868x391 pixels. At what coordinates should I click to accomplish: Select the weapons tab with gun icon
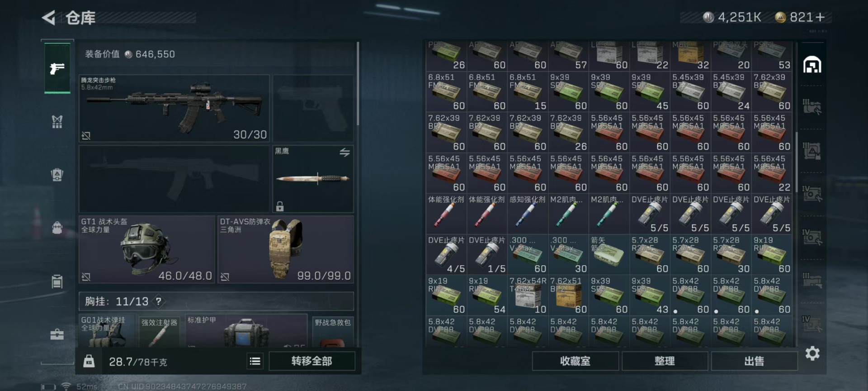coord(57,68)
